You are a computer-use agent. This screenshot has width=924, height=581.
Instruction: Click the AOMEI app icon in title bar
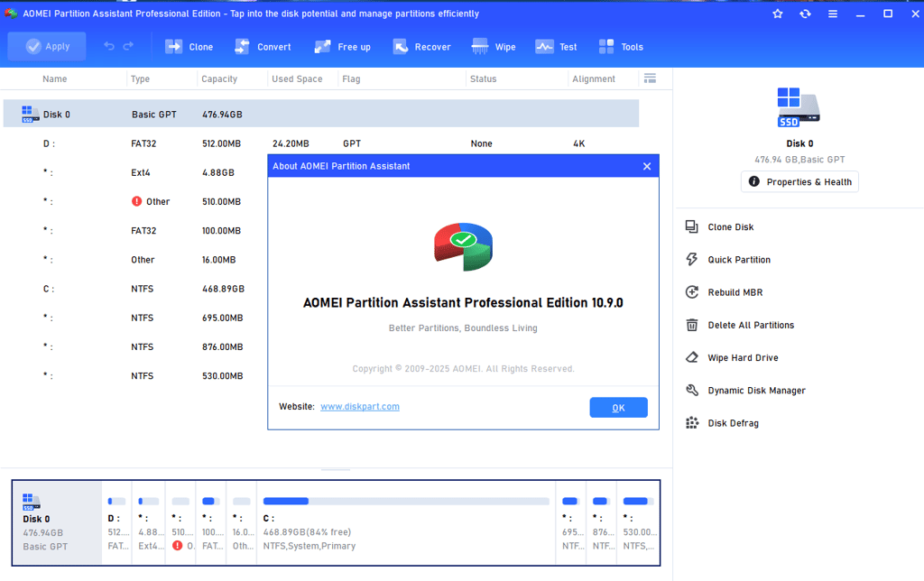(11, 14)
